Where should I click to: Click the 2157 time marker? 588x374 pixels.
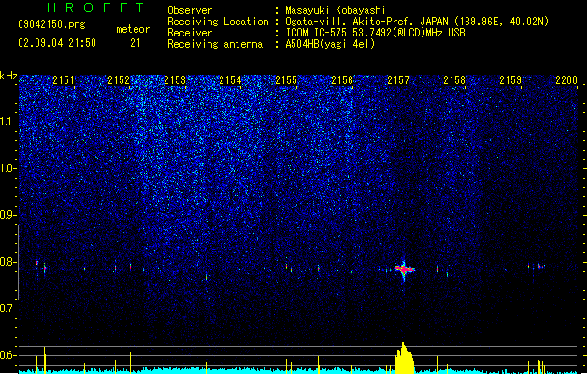[x=398, y=80]
